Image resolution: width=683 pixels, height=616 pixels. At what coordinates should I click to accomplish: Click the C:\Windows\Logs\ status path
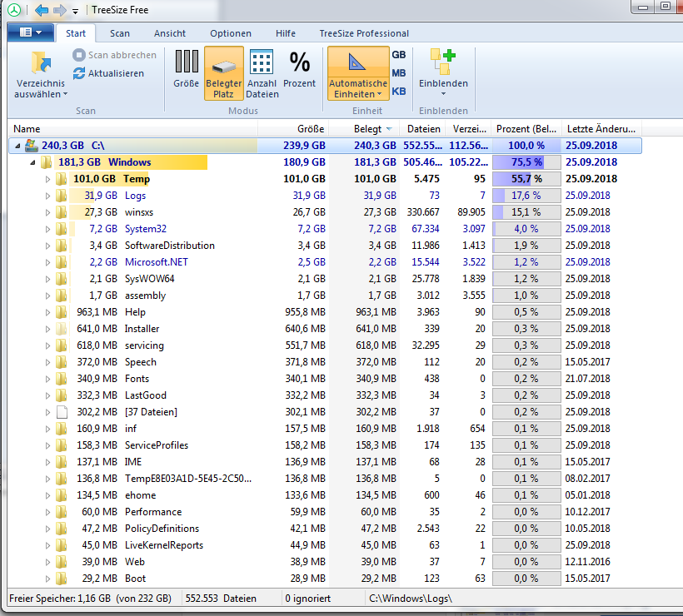[411, 599]
